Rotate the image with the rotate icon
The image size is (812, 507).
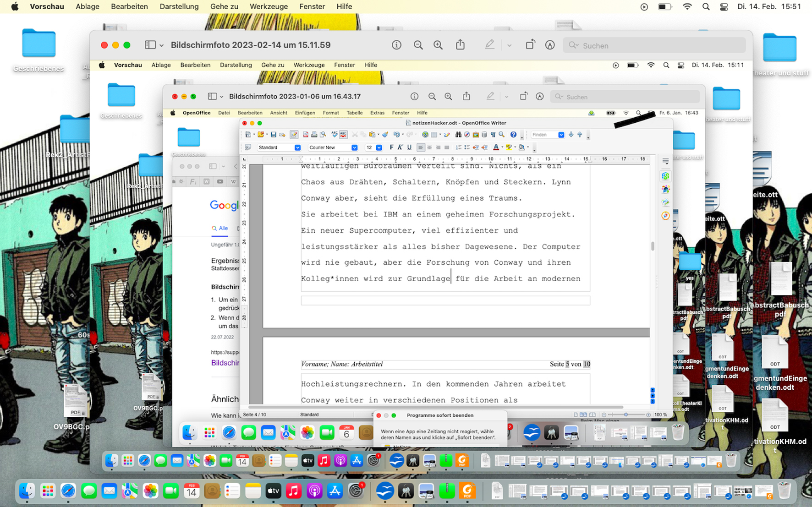pyautogui.click(x=530, y=45)
